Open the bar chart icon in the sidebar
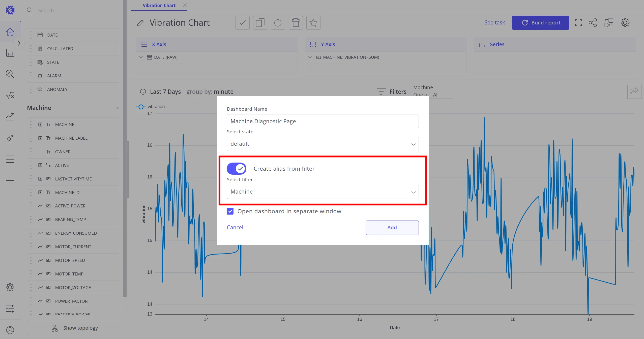The height and width of the screenshot is (339, 644). pos(10,53)
